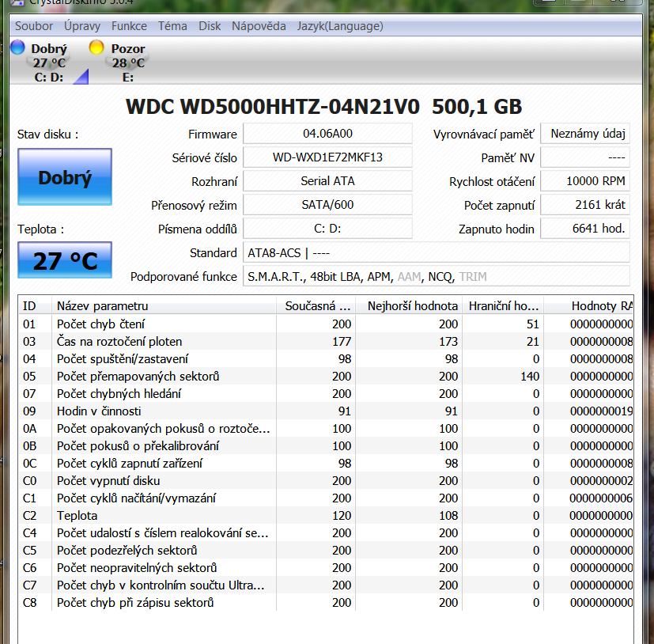This screenshot has width=654, height=644.
Task: Click the Současná column header
Action: tap(316, 306)
